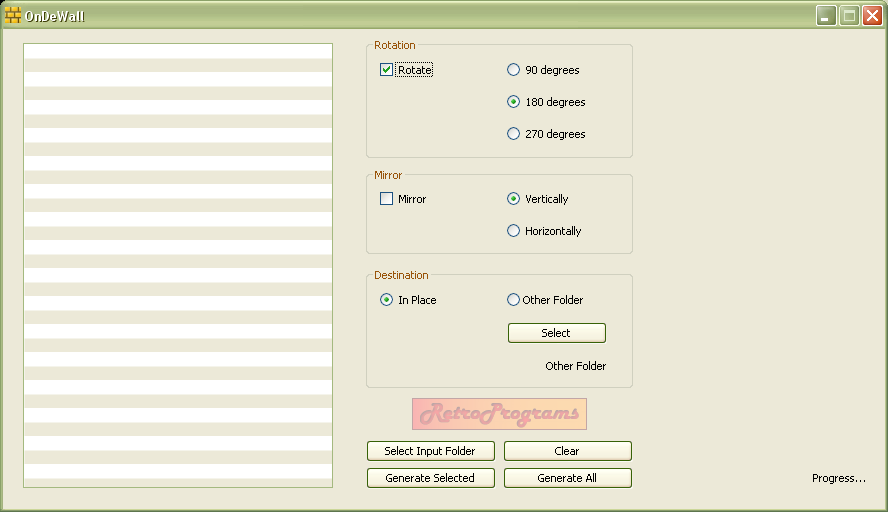Select 270 degrees rotation
The width and height of the screenshot is (888, 512).
click(x=514, y=134)
